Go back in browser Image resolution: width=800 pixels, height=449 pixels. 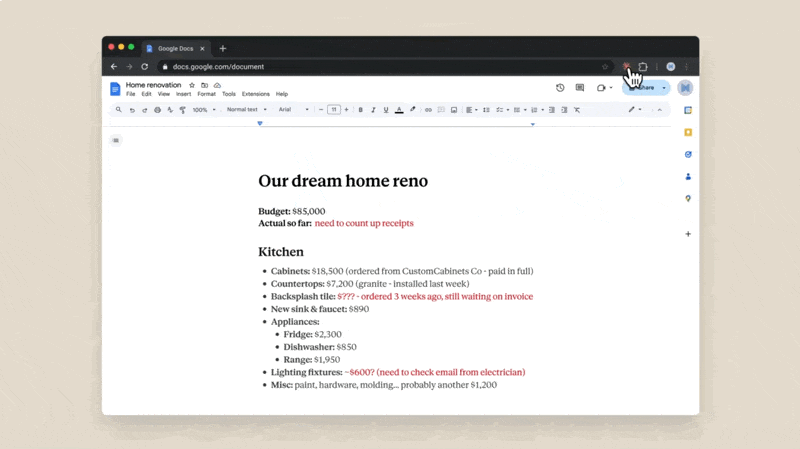(x=114, y=67)
